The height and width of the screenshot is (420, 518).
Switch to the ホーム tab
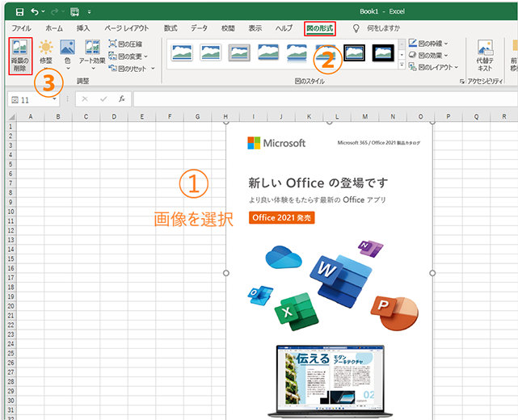click(x=54, y=28)
